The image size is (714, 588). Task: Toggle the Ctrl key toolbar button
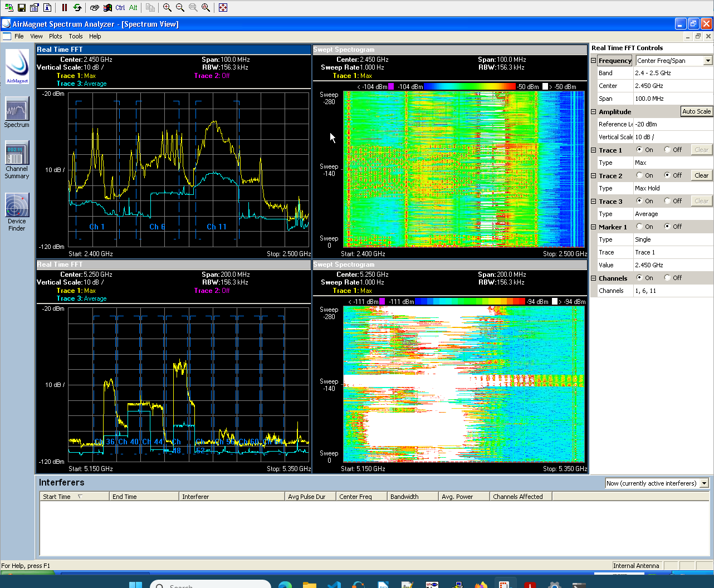(120, 7)
